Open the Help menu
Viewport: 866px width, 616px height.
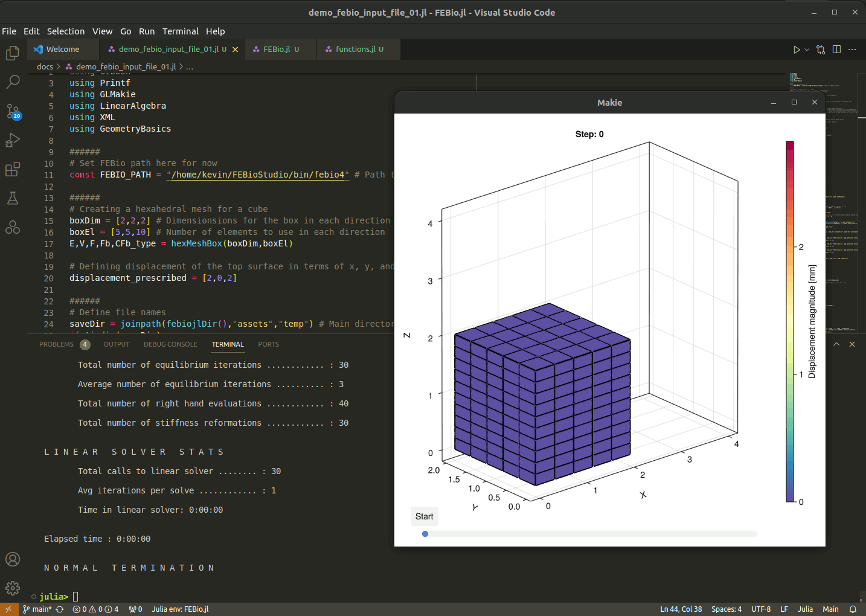pos(215,31)
